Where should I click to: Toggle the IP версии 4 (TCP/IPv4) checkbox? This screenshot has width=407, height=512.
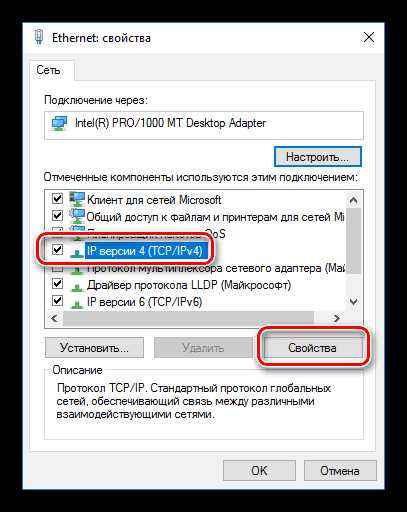pos(57,249)
